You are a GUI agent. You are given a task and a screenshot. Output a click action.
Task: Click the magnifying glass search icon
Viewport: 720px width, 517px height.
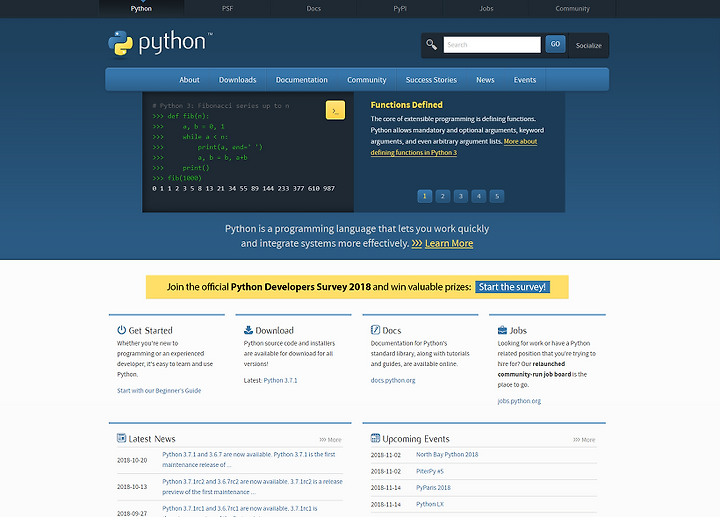(431, 45)
